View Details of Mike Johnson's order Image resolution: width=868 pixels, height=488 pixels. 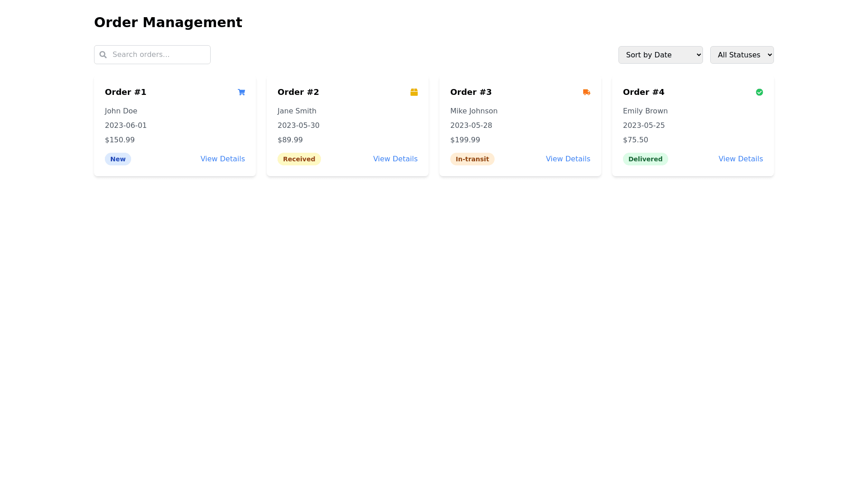(568, 159)
